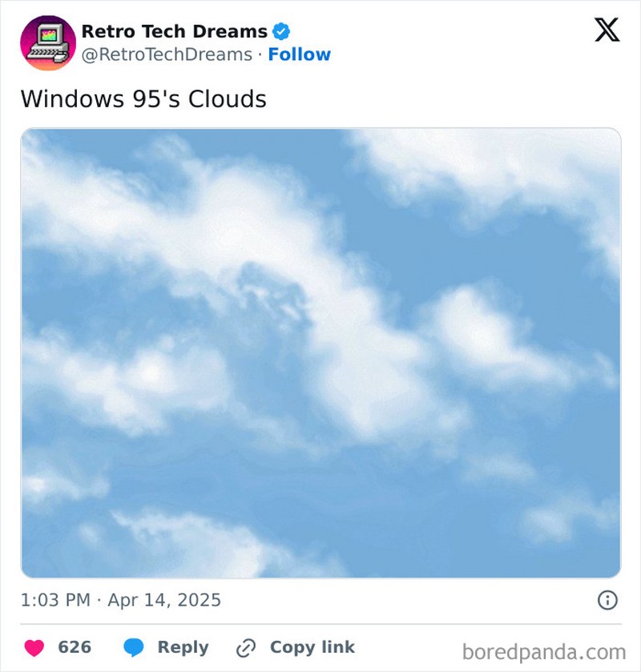Click the dot separator before Follow
641x672 pixels.
[260, 54]
